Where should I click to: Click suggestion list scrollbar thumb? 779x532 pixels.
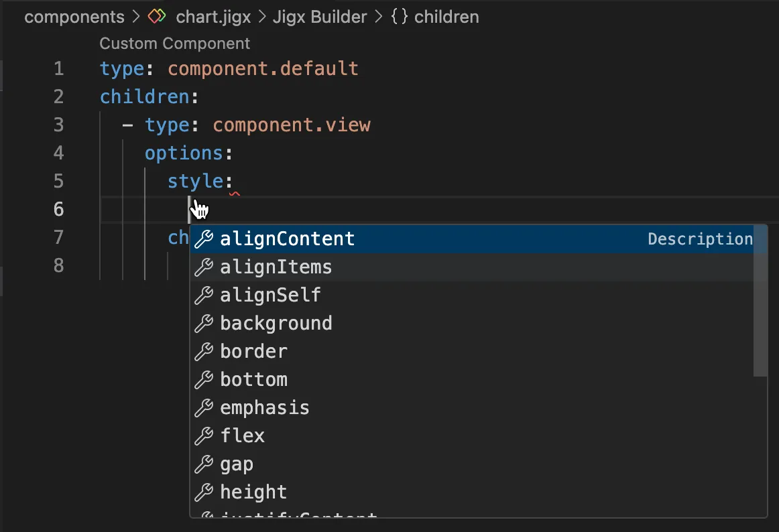(x=760, y=301)
